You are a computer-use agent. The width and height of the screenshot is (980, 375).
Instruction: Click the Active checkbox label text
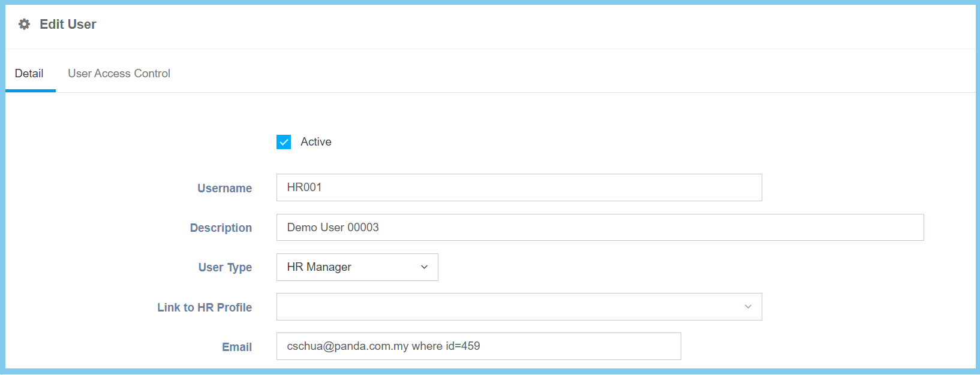coord(315,142)
